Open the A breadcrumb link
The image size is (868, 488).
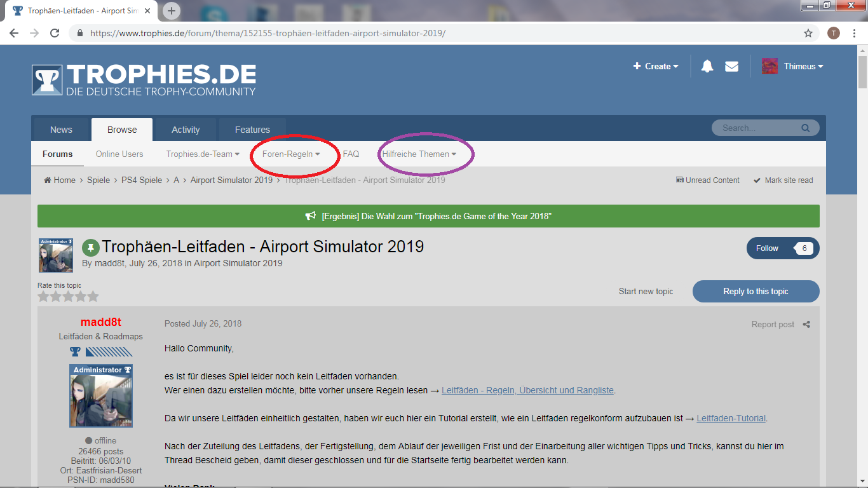point(177,180)
